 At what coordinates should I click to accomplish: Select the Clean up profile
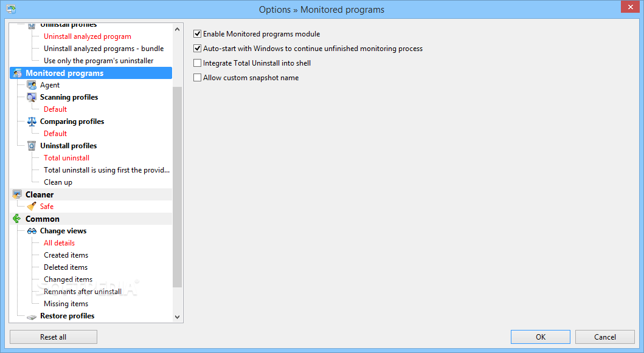(58, 182)
